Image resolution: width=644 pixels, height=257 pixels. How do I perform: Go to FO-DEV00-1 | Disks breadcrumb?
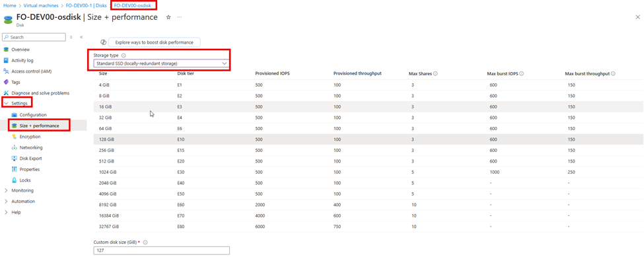pyautogui.click(x=87, y=6)
